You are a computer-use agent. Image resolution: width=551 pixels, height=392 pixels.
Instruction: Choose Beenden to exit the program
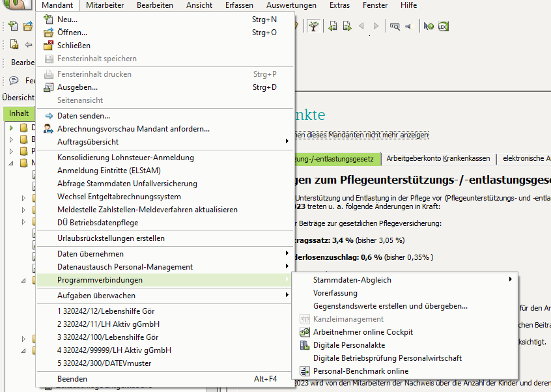165,379
